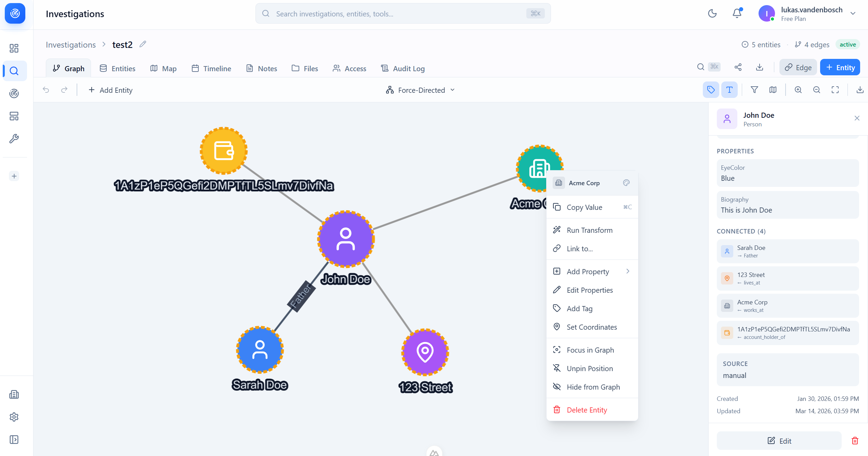
Task: Open the wrench tools section in sidebar
Action: pyautogui.click(x=14, y=139)
